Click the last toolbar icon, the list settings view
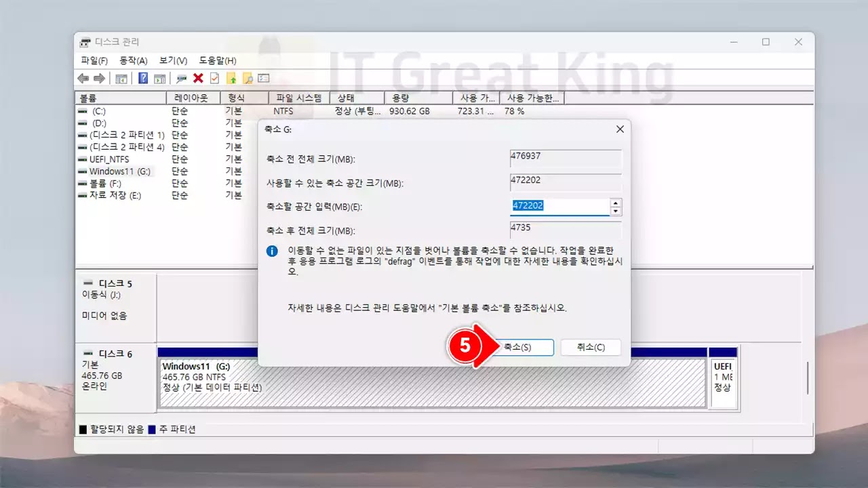Screen dimensions: 868x488 [264, 78]
